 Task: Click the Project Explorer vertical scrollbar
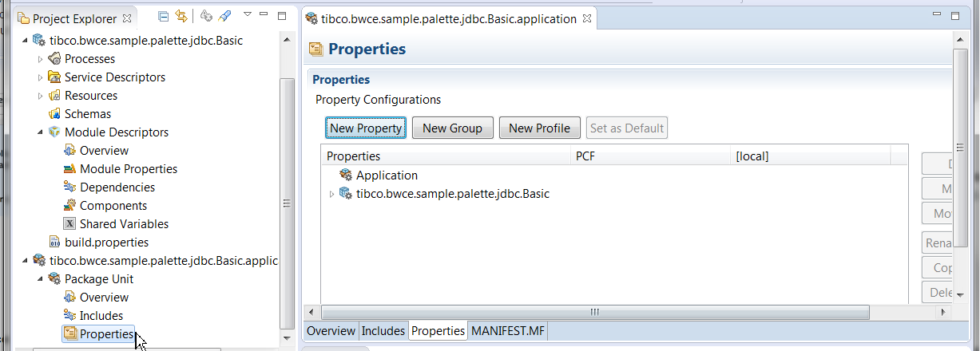click(x=288, y=204)
